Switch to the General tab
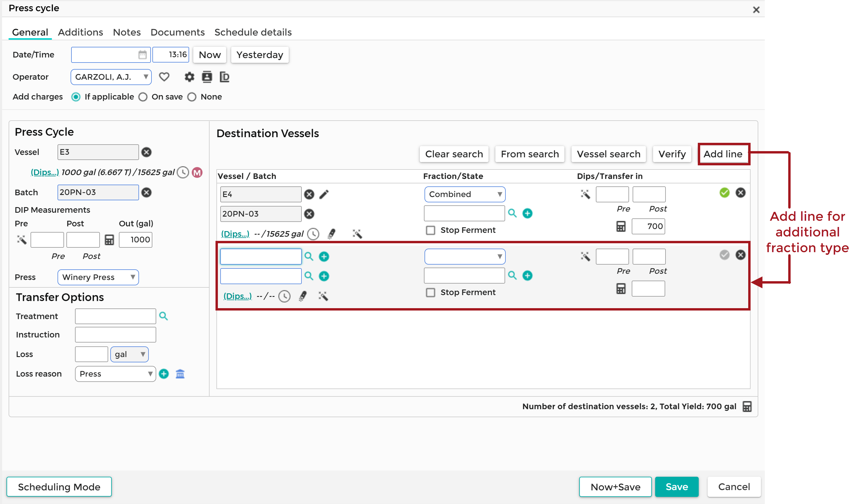Screen dimensions: 849x504 pos(30,32)
